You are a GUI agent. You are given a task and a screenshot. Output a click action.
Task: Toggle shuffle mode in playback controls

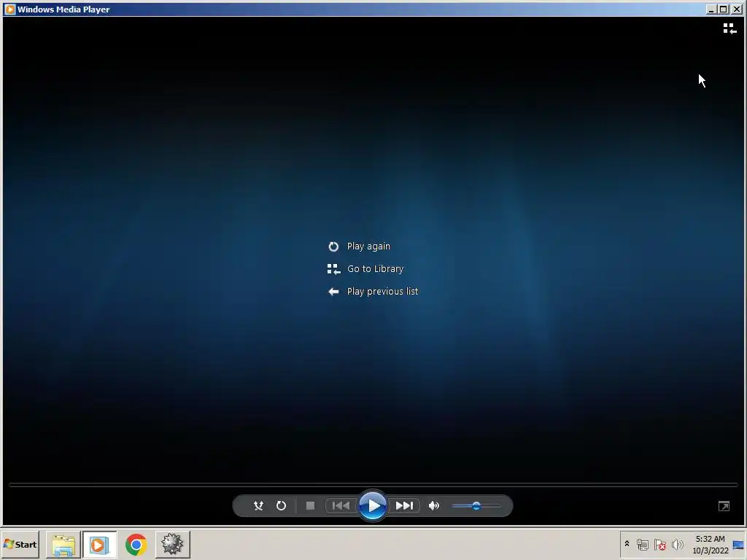point(259,506)
